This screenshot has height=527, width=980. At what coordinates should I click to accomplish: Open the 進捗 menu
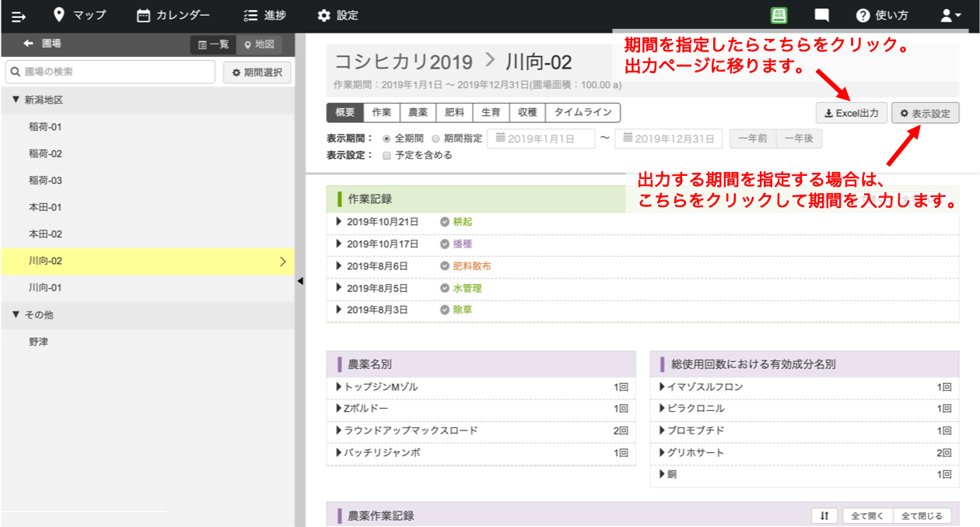pyautogui.click(x=264, y=16)
